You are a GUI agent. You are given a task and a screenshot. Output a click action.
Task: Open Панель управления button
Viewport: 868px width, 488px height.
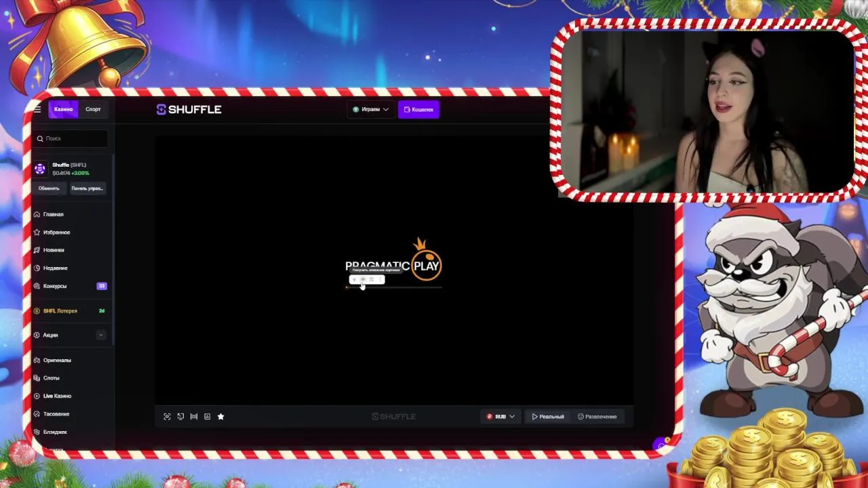click(87, 188)
